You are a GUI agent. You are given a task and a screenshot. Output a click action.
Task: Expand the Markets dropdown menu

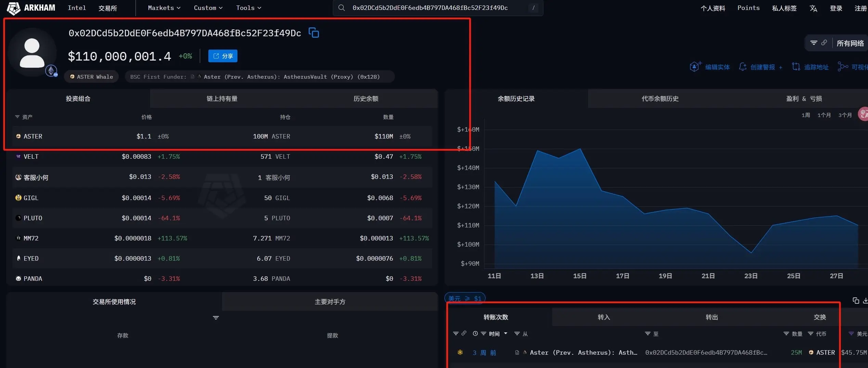click(x=164, y=8)
